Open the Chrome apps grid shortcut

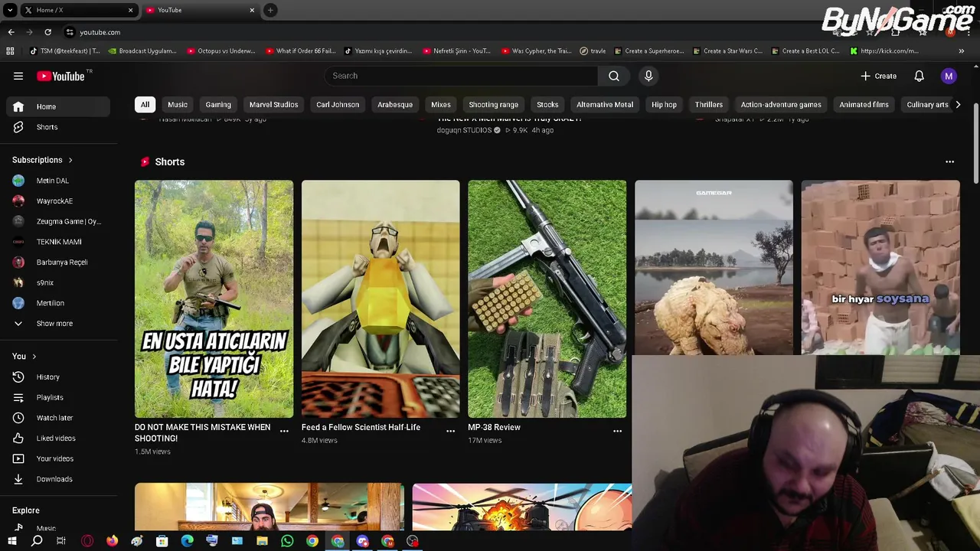(10, 51)
